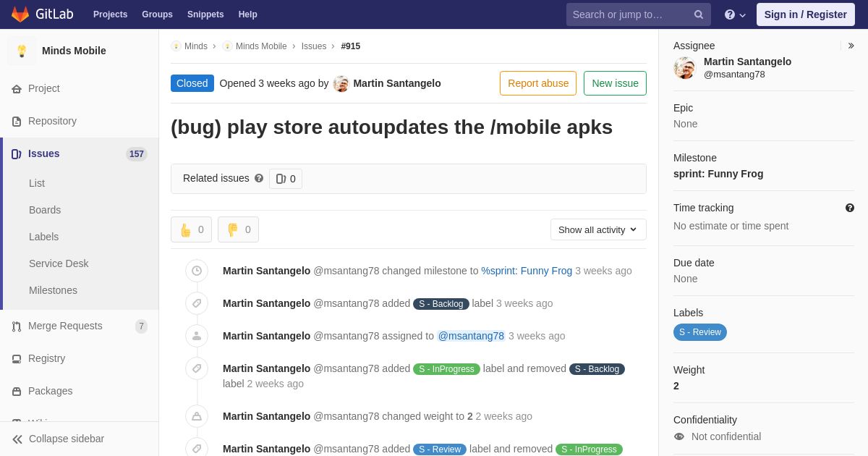This screenshot has height=456, width=868.
Task: Click the S - Review label in sidebar
Action: tap(700, 332)
